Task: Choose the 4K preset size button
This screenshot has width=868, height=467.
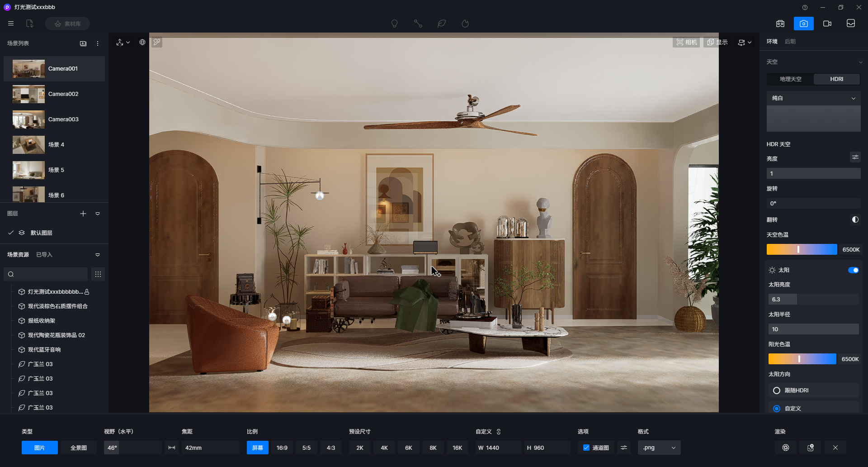Action: coord(384,448)
